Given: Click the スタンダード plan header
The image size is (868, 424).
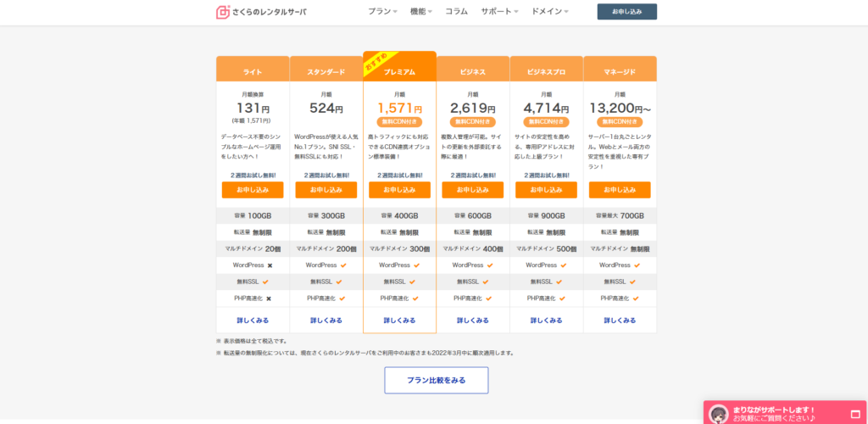Looking at the screenshot, I should coord(326,69).
